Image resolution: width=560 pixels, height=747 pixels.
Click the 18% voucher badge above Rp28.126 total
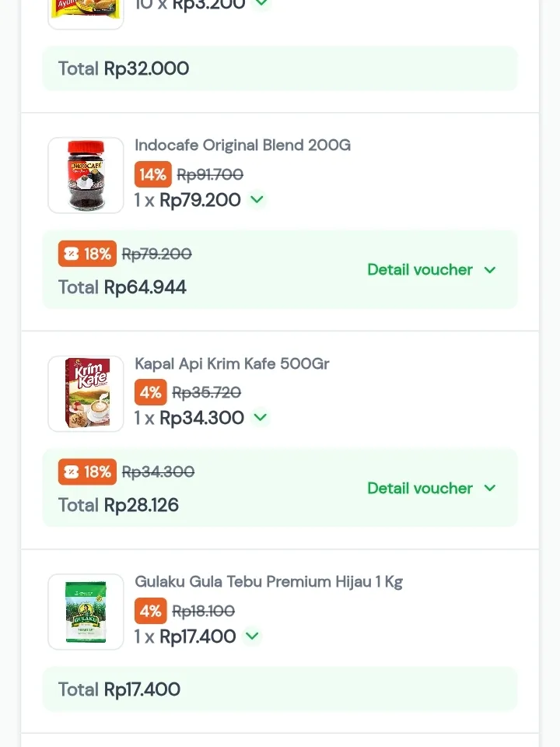coord(87,472)
